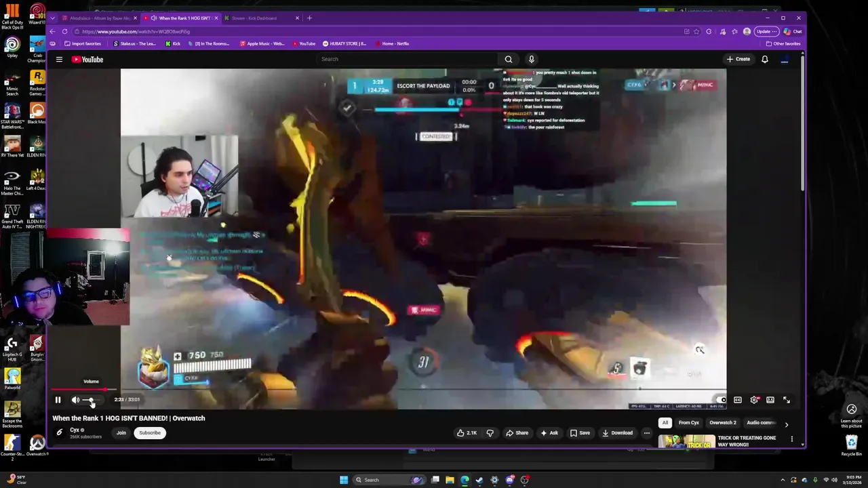This screenshot has width=868, height=488.
Task: Click the Create button on YouTube
Action: (x=738, y=59)
